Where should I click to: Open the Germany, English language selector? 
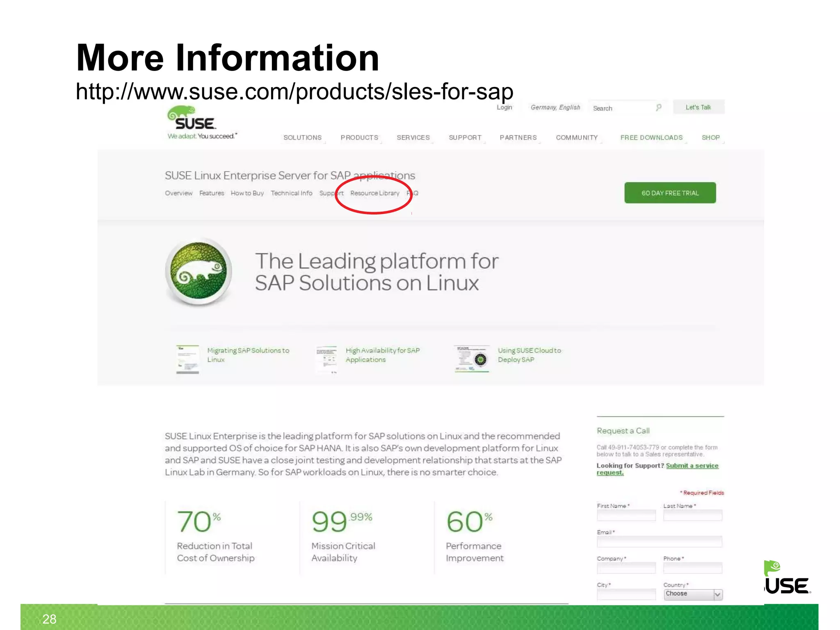555,107
